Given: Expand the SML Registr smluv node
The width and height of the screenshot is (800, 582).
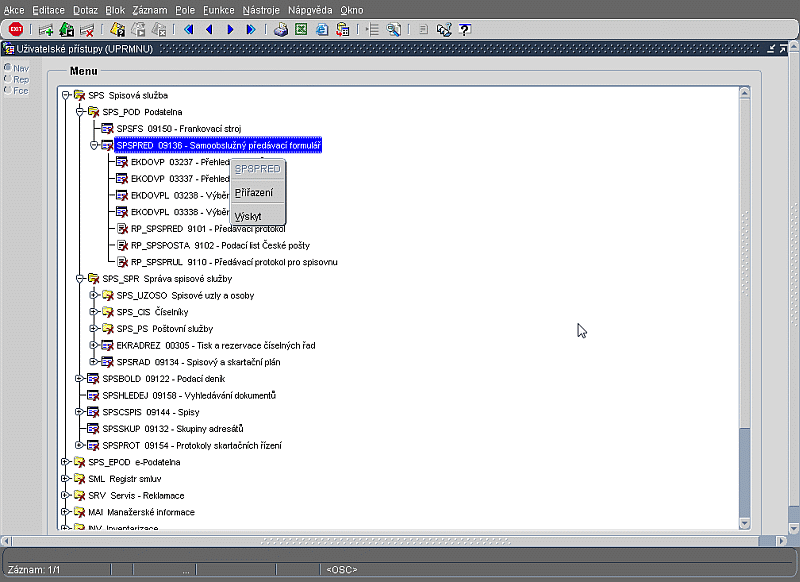Looking at the screenshot, I should coord(65,478).
